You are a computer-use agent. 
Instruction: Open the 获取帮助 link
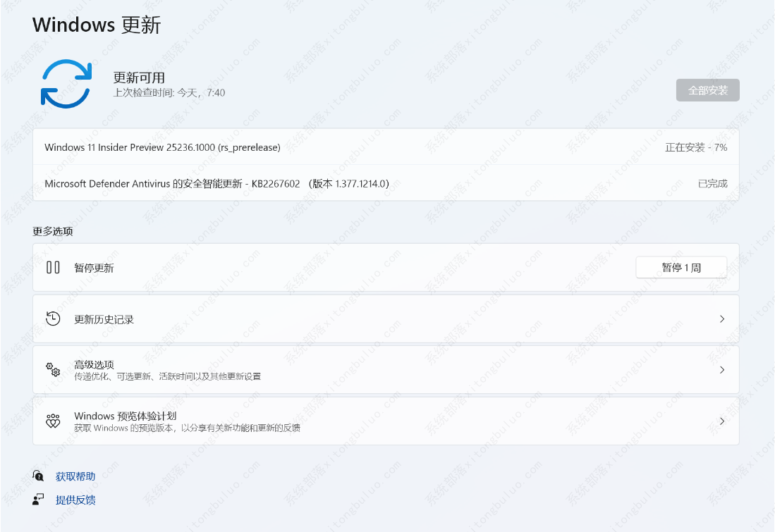[75, 476]
